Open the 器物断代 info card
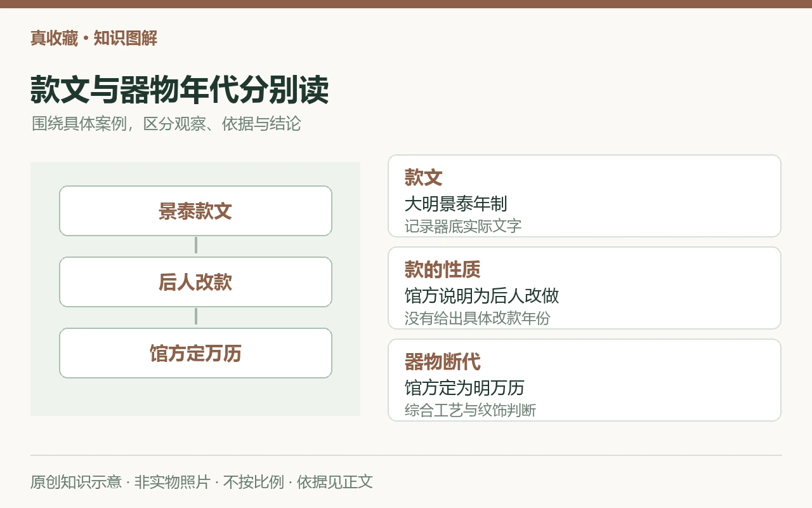 coord(584,380)
